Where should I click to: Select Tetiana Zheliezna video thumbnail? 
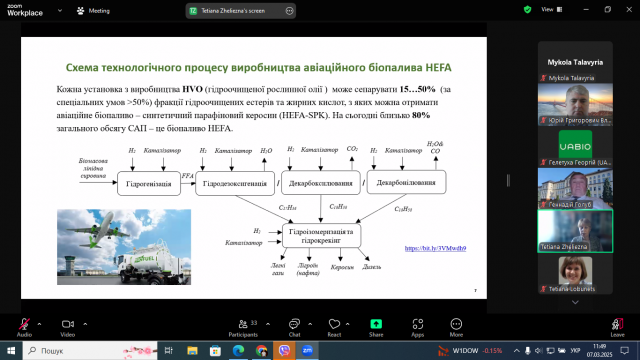[575, 231]
